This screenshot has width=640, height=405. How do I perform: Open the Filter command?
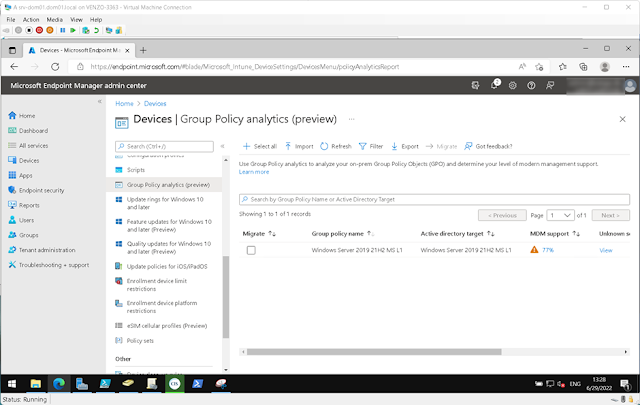[371, 146]
